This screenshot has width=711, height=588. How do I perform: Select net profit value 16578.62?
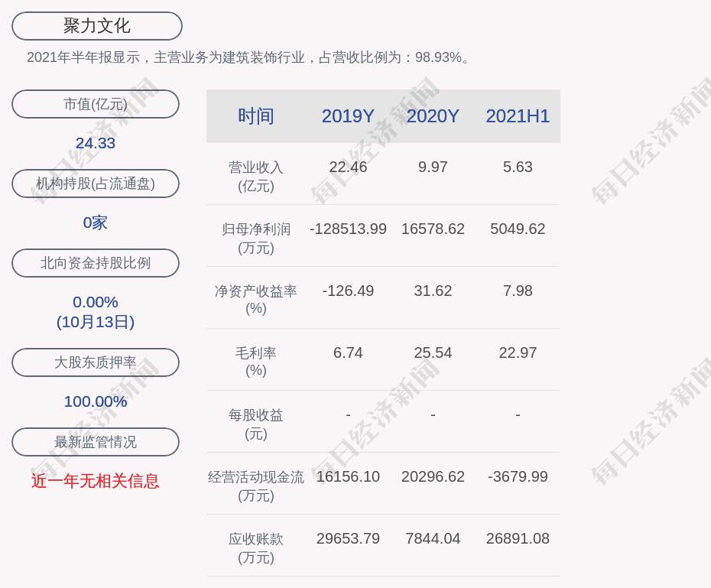coord(433,229)
